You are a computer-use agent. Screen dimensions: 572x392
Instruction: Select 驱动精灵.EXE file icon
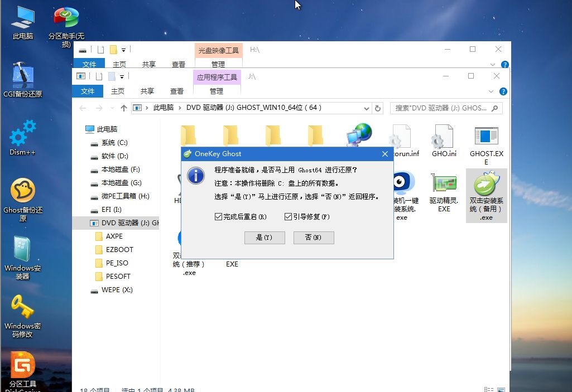coord(444,192)
